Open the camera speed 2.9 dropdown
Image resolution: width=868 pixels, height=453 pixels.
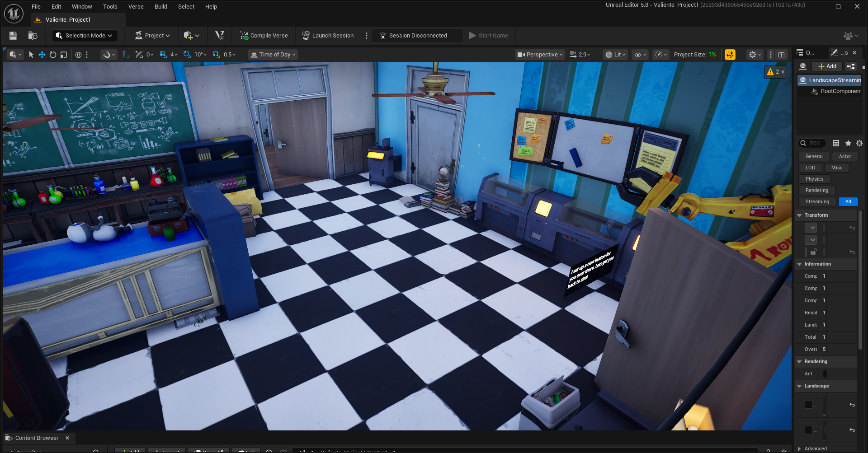580,55
